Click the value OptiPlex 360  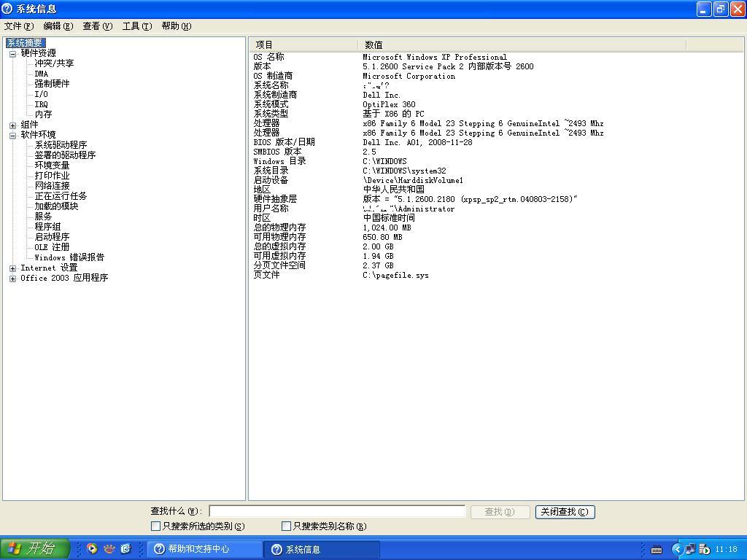389,104
